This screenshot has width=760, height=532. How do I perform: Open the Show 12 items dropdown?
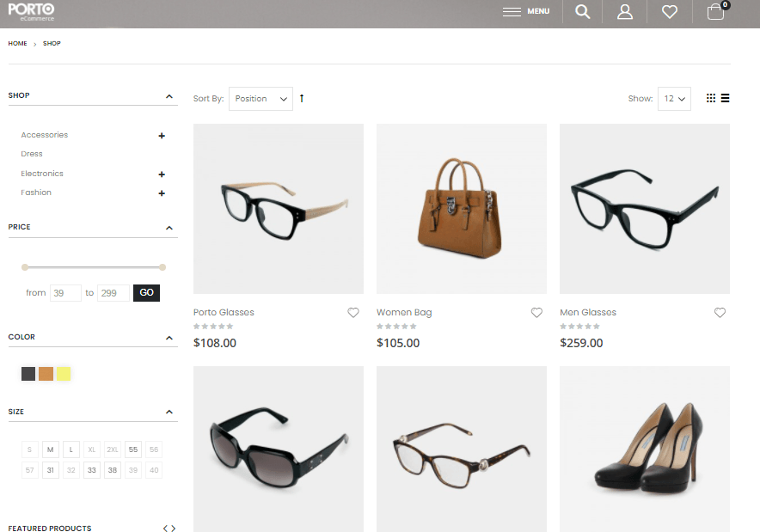coord(674,99)
